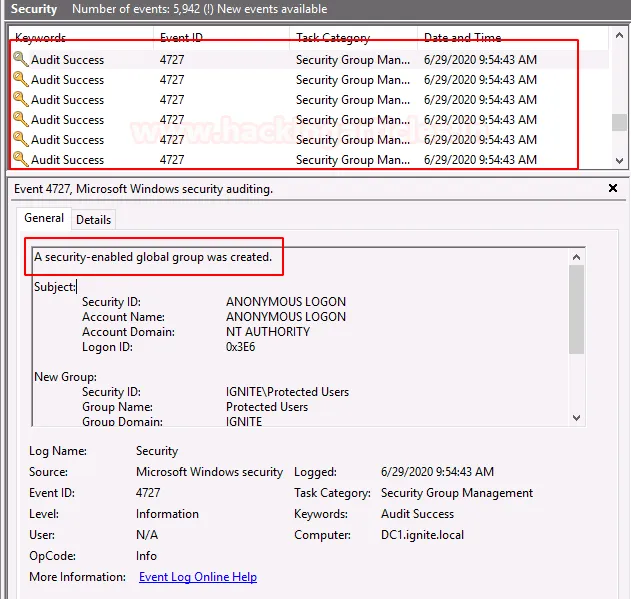Click the key icon in the first Audit Success row
This screenshot has width=631, height=599.
[20, 60]
